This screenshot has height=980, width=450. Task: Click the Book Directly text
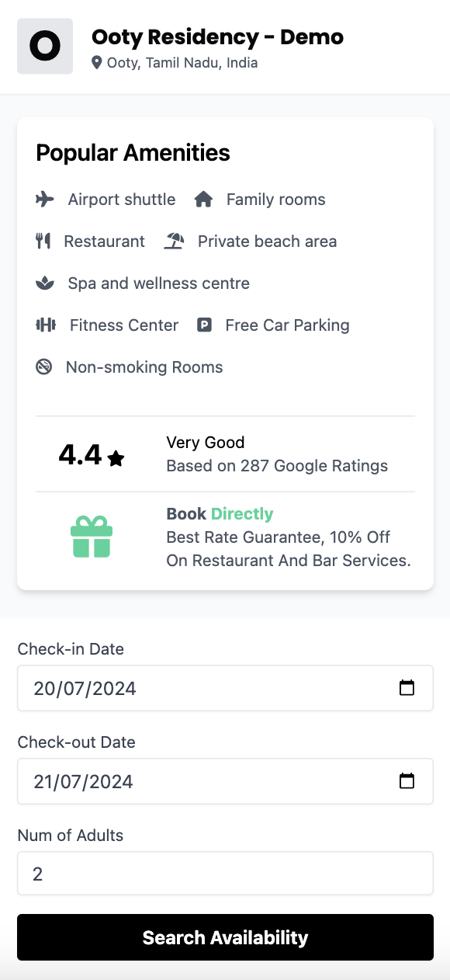click(220, 514)
